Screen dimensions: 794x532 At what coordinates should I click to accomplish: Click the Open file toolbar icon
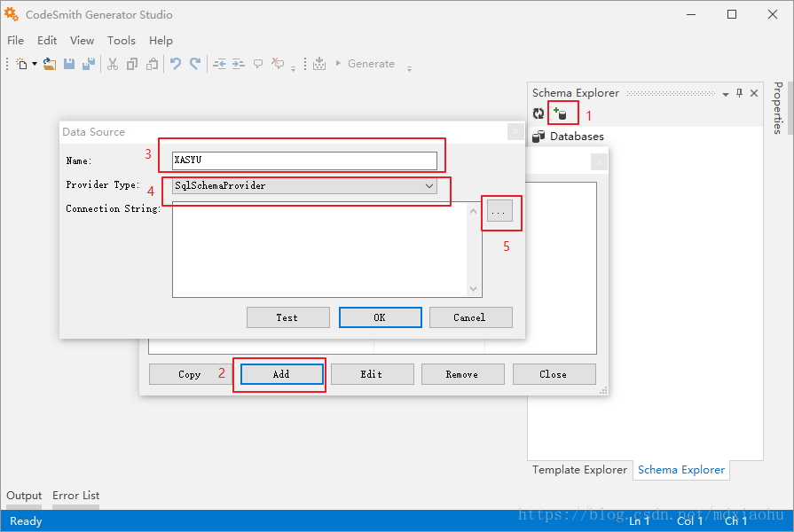point(49,64)
